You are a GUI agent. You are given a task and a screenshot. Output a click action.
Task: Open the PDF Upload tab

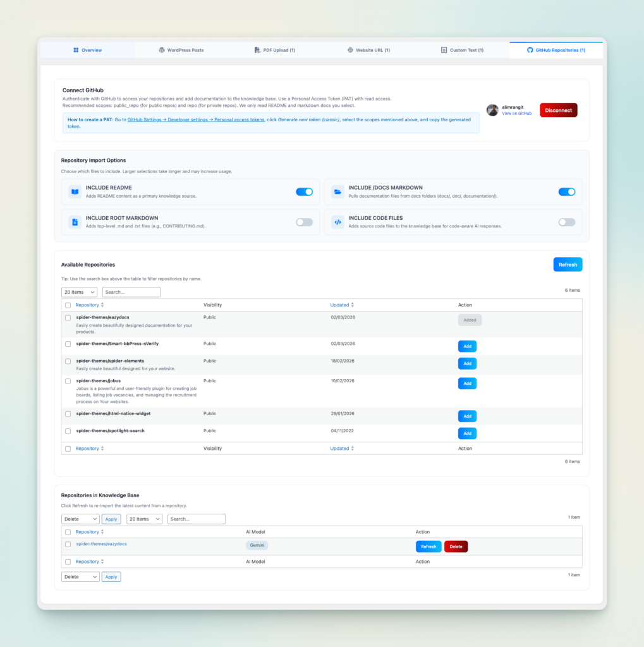tap(275, 50)
